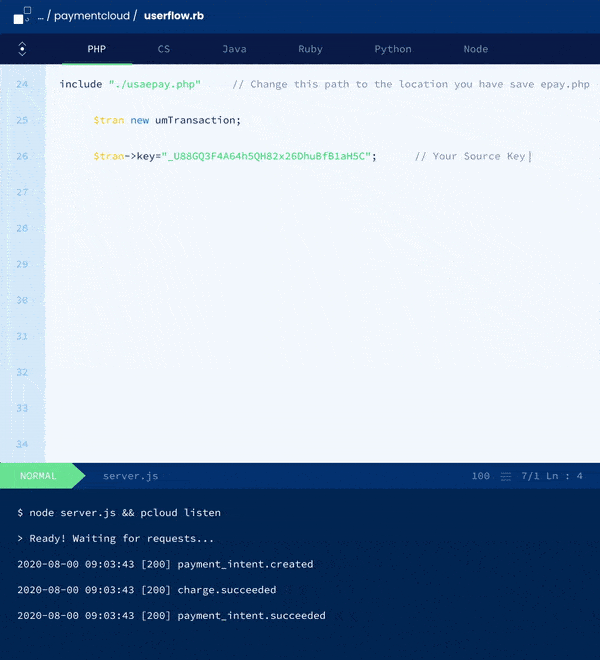Screen dimensions: 600x660
Task: Click "Ready! Waiting for requests..." line
Action: 115,538
